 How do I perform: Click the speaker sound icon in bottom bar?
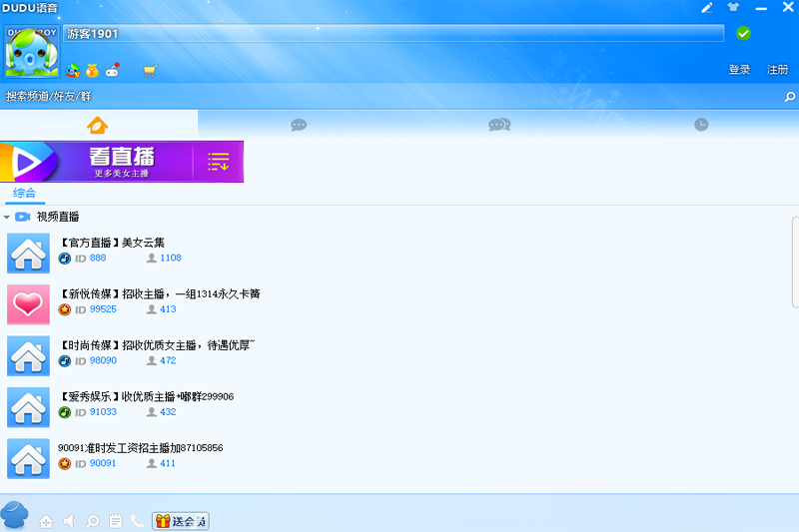[x=70, y=521]
